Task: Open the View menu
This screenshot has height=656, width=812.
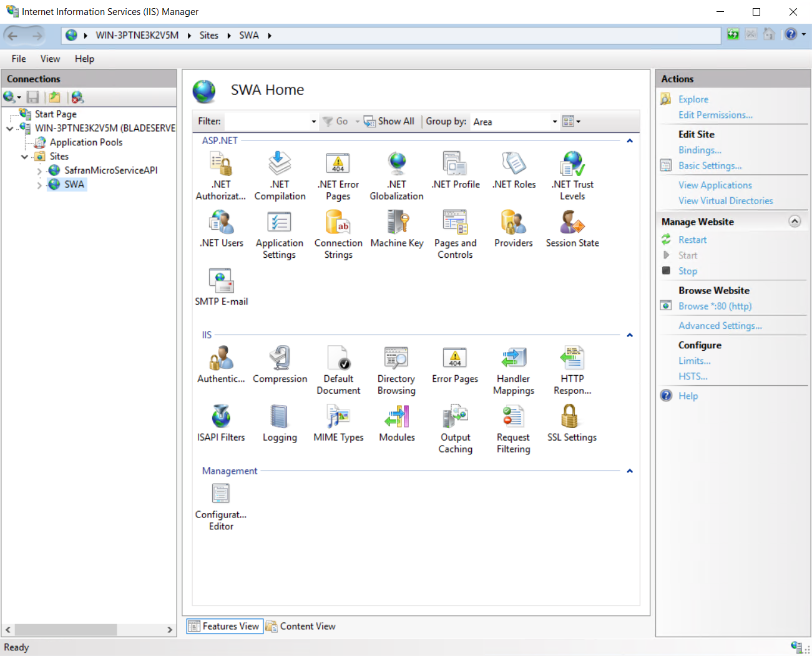Action: click(50, 59)
